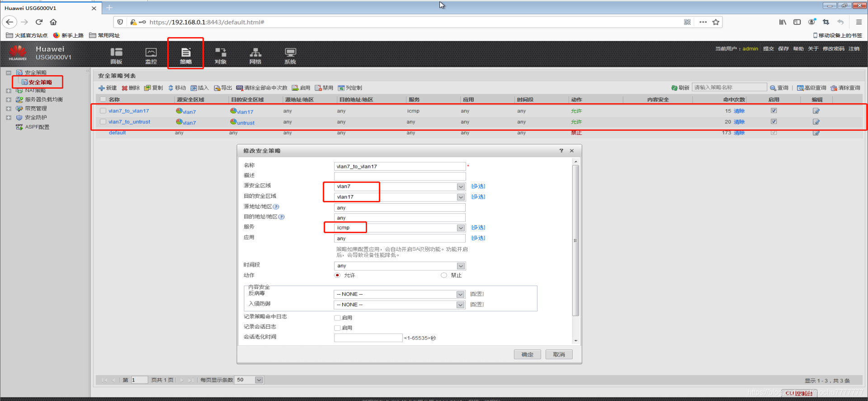Open vlan7_to_untrust policy link
This screenshot has height=401, width=868.
coord(129,122)
